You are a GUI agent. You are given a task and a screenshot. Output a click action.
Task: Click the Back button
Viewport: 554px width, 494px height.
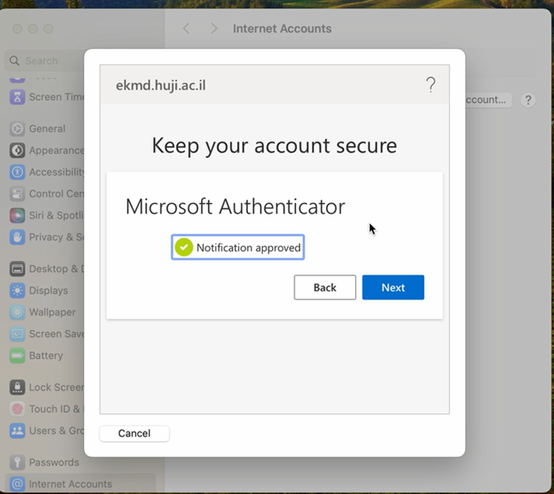[325, 287]
